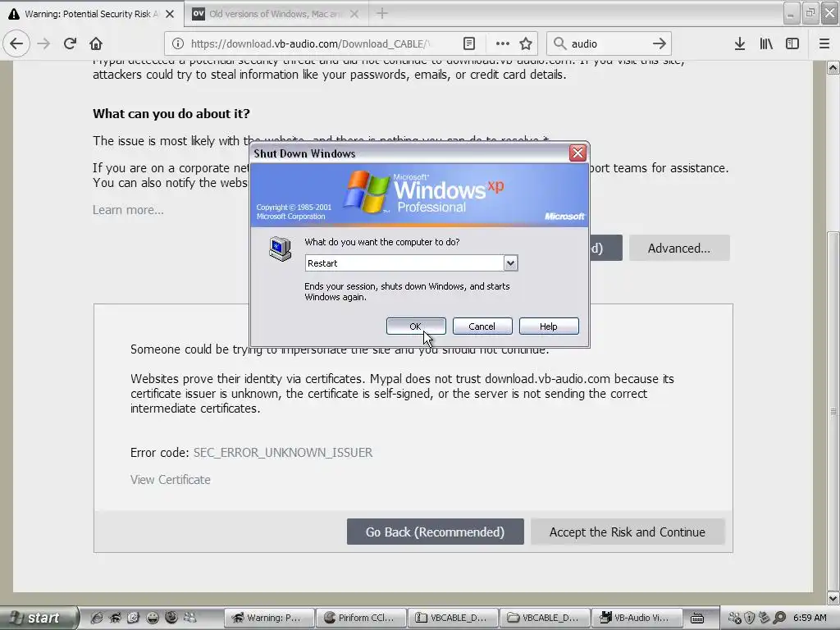Viewport: 840px width, 630px height.
Task: Click the 6:59 AM clock
Action: pos(810,618)
